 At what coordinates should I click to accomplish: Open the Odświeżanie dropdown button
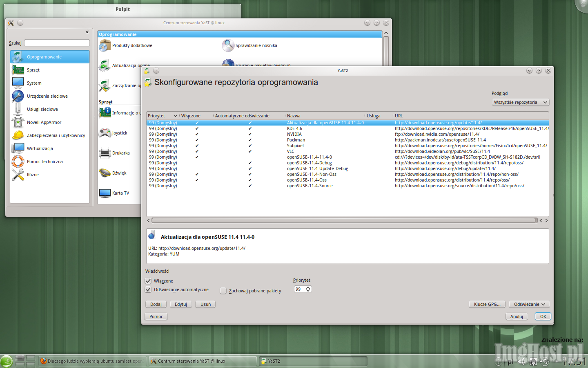(x=529, y=304)
